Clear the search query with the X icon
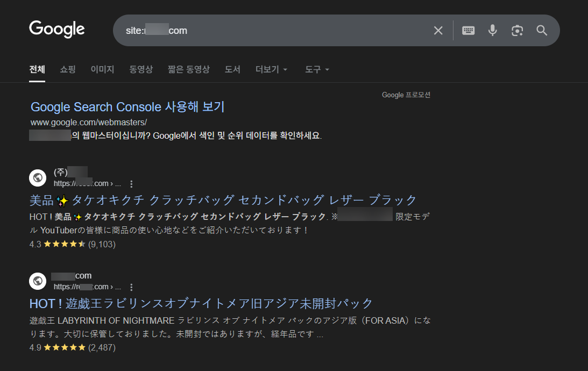This screenshot has height=371, width=588. [x=438, y=30]
